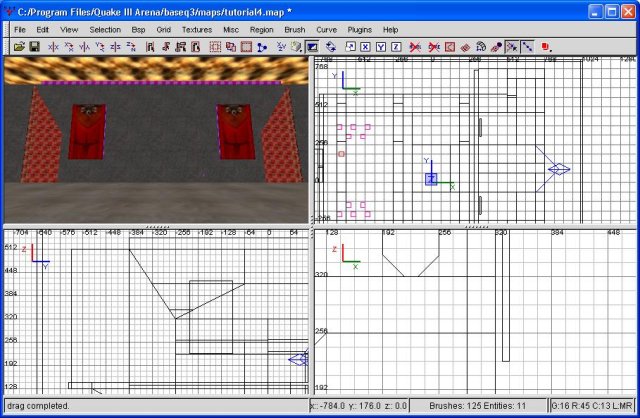
Task: Open the File menu
Action: point(20,30)
